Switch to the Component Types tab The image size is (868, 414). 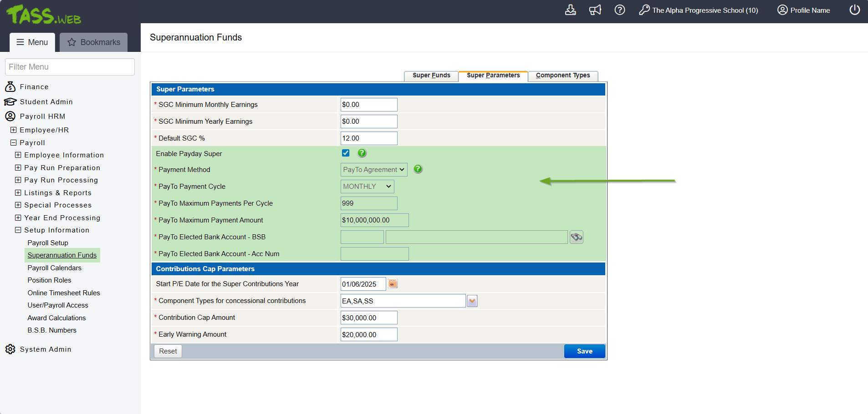tap(563, 76)
